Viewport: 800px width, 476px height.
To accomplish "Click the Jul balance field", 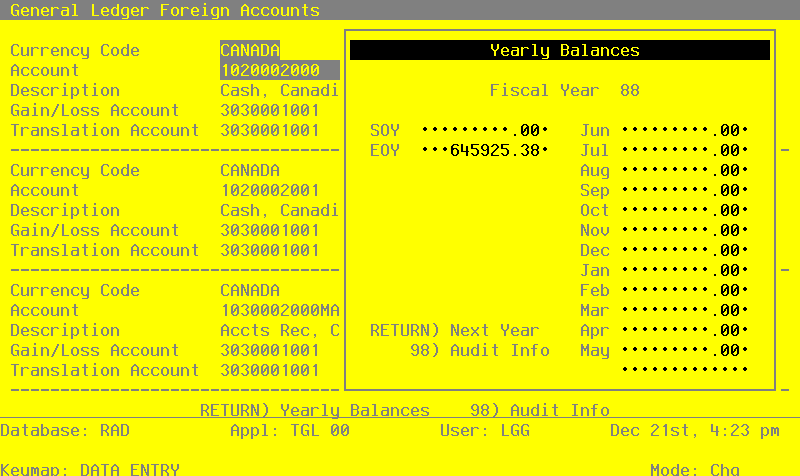I will (x=685, y=150).
